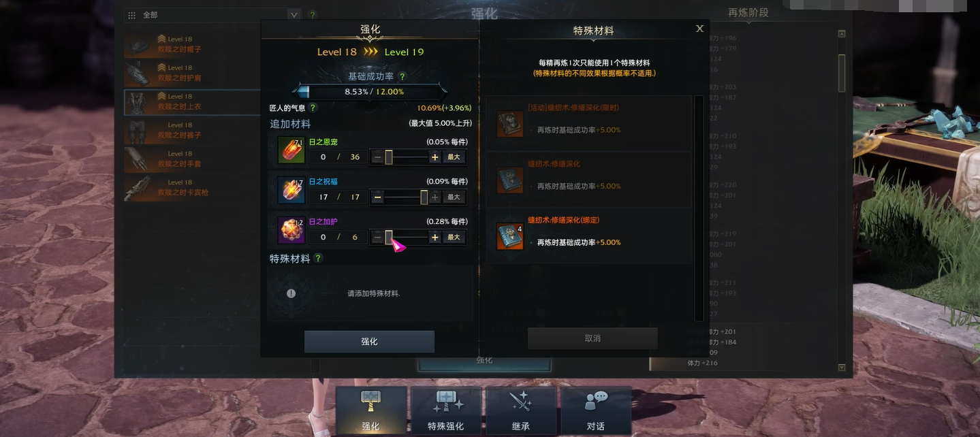
Task: Set 日之加护 to maximum with 最大
Action: point(454,238)
